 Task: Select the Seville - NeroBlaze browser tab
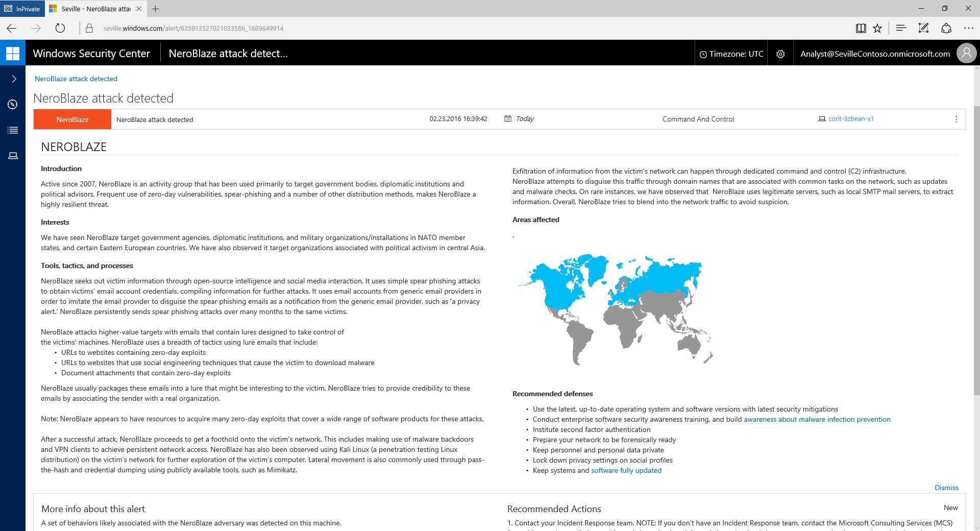click(95, 9)
